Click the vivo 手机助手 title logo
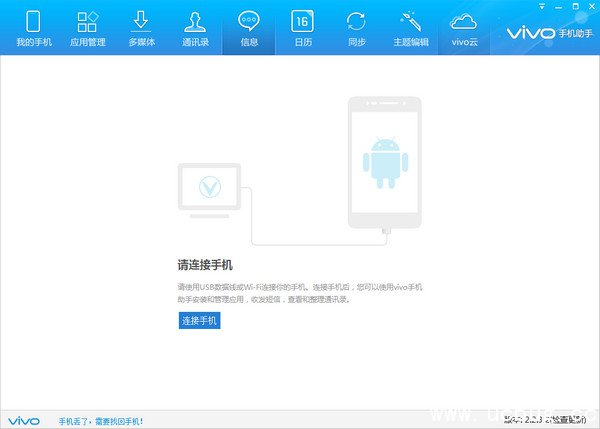This screenshot has width=600, height=429. 550,33
